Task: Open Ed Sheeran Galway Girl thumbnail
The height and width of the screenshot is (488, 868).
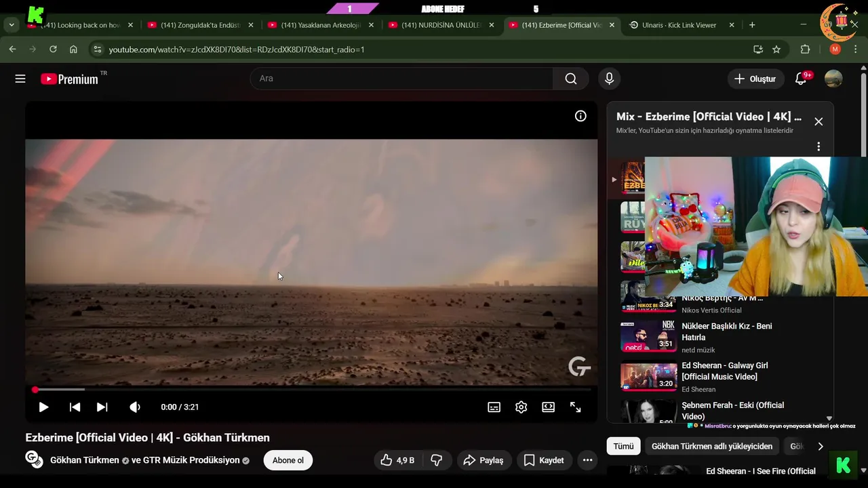Action: pyautogui.click(x=649, y=377)
